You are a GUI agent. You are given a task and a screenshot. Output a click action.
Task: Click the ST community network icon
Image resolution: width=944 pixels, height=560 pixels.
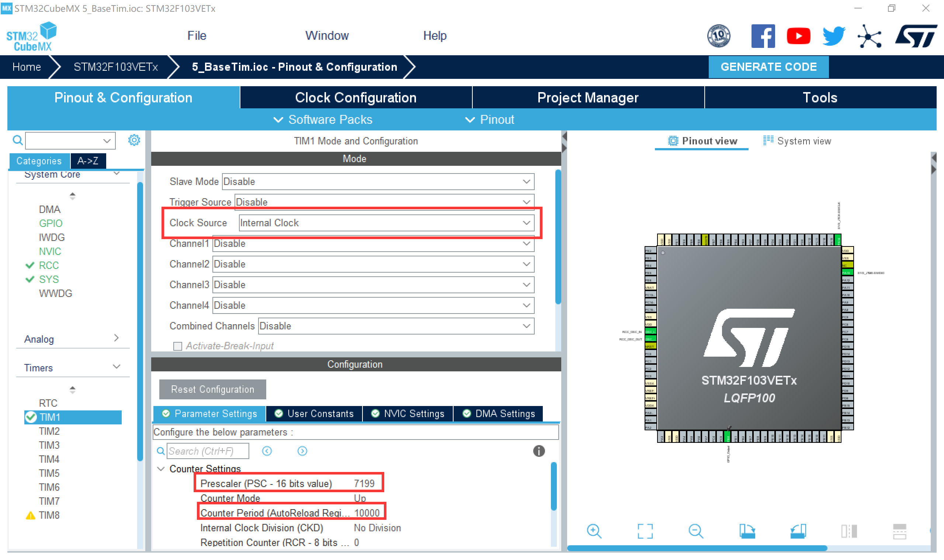(869, 36)
